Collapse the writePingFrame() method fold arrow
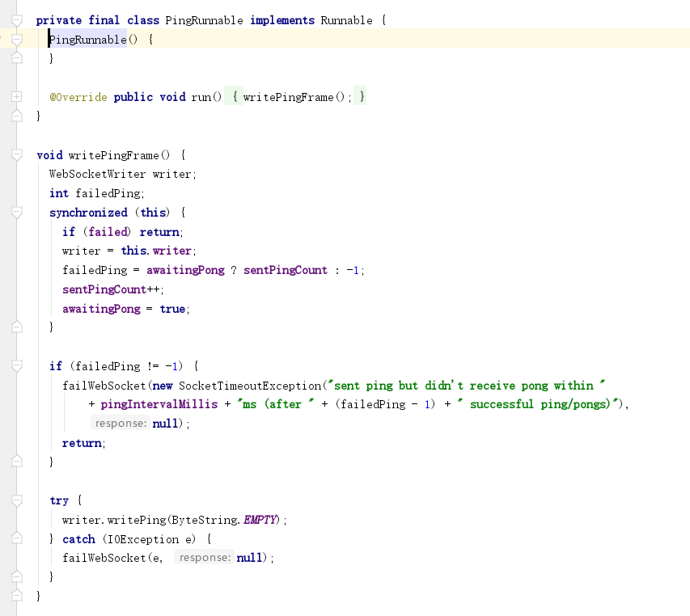Viewport: 690px width, 616px height. click(16, 154)
